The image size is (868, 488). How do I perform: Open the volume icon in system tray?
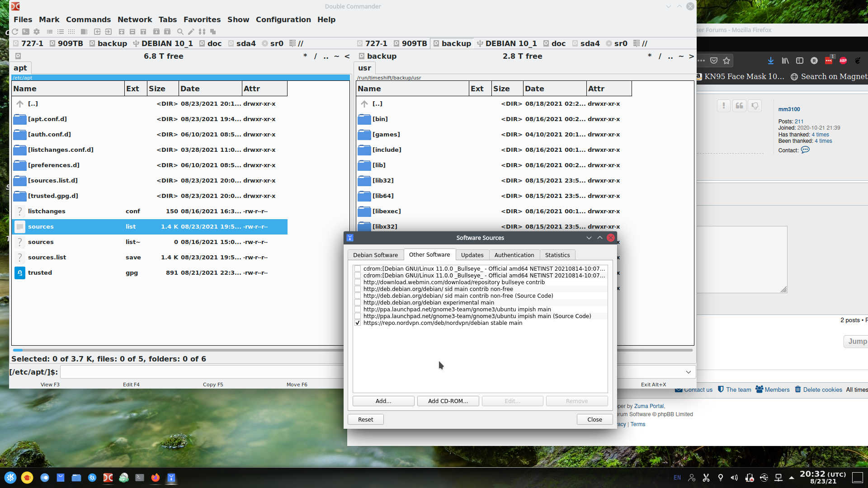[x=734, y=478]
